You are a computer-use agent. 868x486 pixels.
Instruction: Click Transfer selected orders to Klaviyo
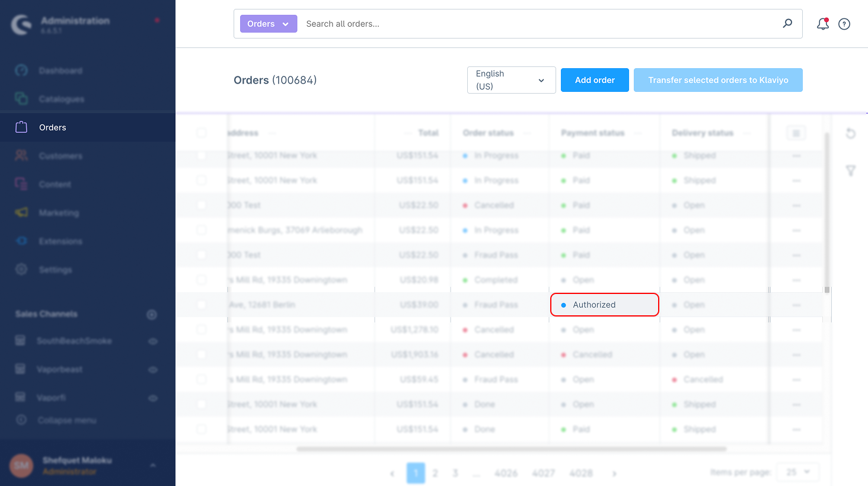pyautogui.click(x=718, y=80)
